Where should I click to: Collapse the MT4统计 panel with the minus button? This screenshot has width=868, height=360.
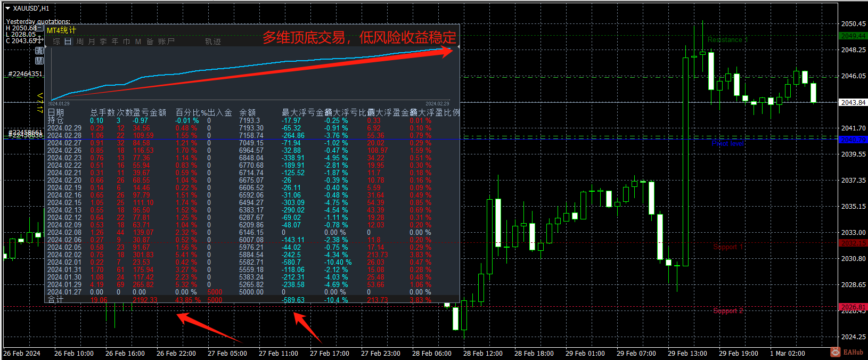tap(39, 28)
